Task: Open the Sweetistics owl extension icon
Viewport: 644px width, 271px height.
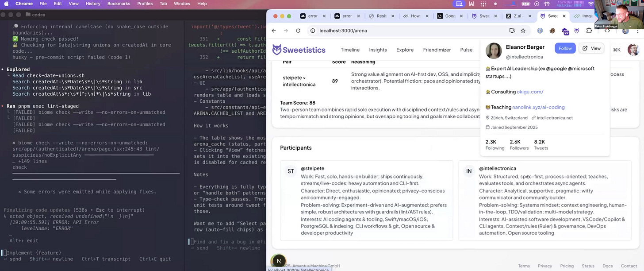Action: [577, 31]
